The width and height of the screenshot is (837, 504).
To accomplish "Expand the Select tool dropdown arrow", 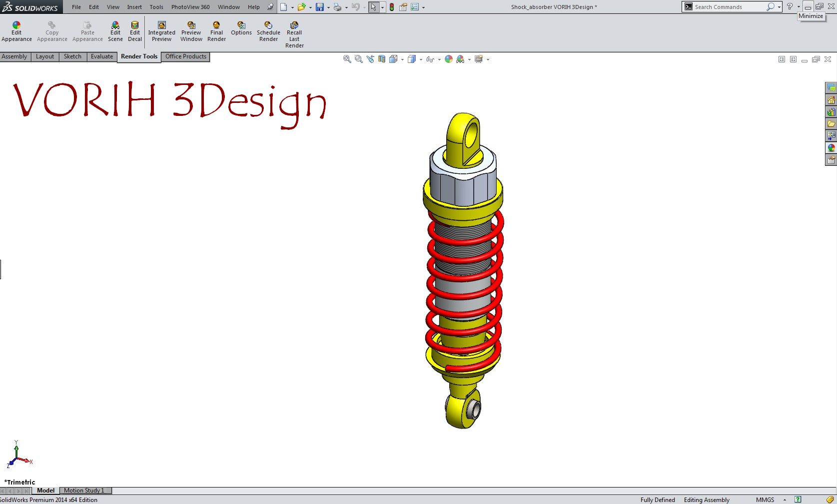I will (382, 7).
